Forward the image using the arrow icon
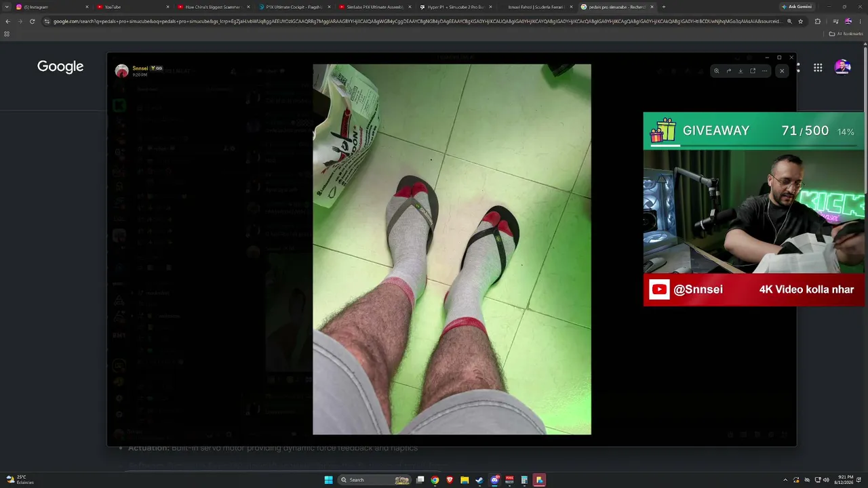The width and height of the screenshot is (868, 488). coord(728,70)
